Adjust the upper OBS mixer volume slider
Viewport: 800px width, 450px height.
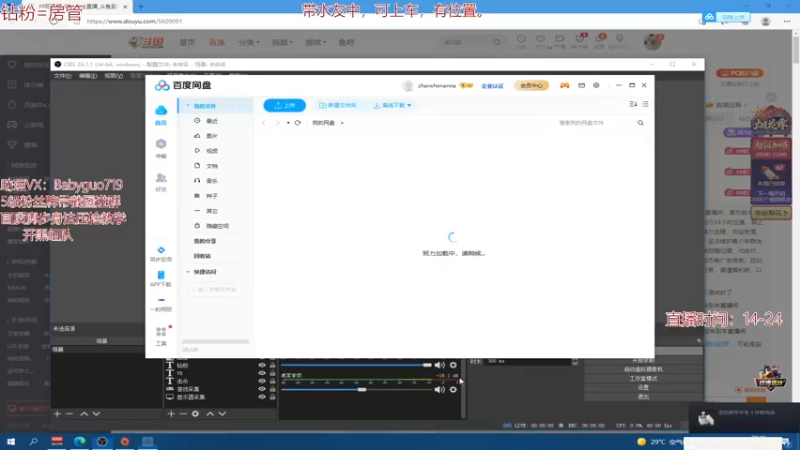pos(356,365)
